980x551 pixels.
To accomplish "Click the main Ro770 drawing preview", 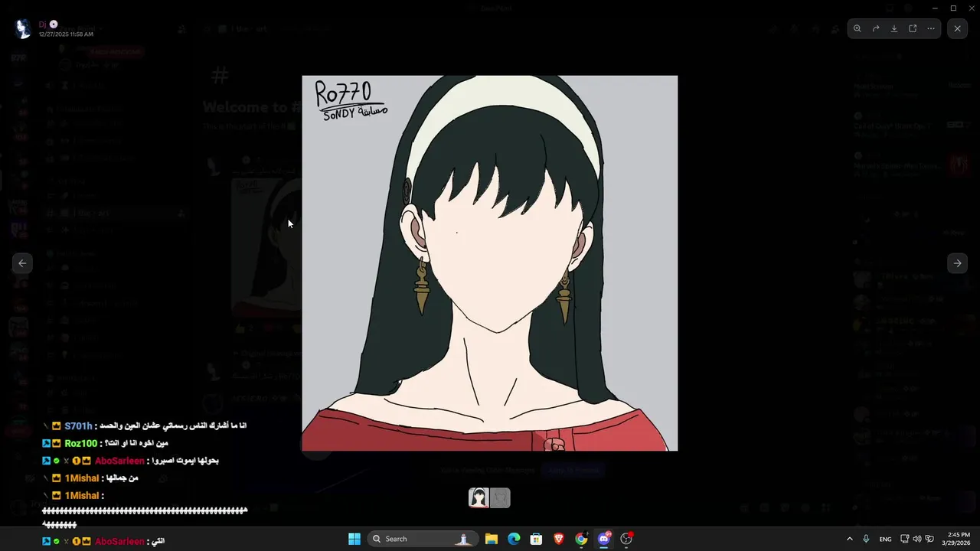I will (x=490, y=263).
